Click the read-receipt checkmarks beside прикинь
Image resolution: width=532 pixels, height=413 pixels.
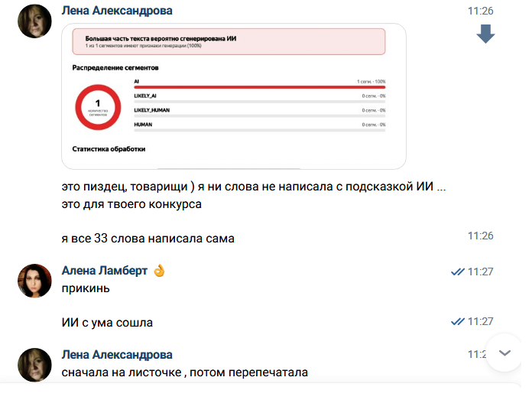pyautogui.click(x=458, y=272)
